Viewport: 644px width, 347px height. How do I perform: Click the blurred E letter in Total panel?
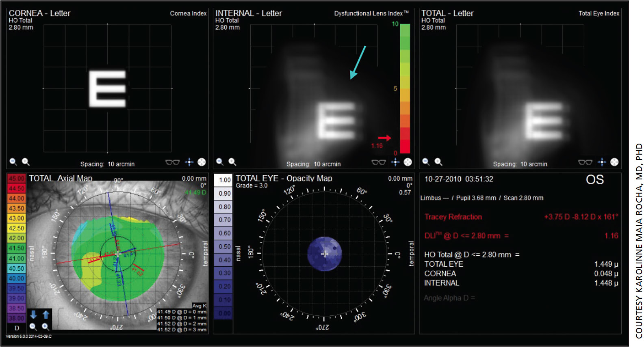(x=544, y=121)
